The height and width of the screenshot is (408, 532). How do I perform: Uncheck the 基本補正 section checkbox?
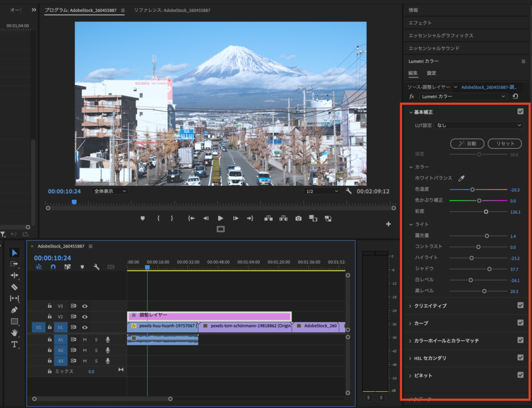pos(520,112)
